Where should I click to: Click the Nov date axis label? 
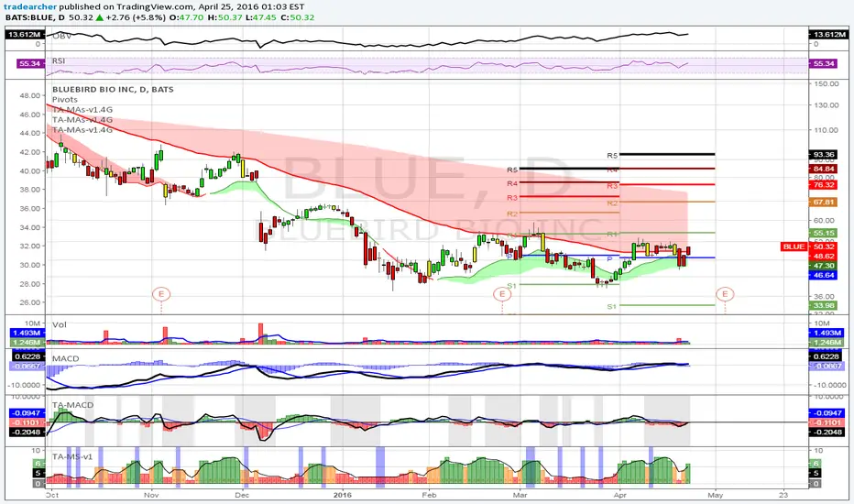coord(151,495)
